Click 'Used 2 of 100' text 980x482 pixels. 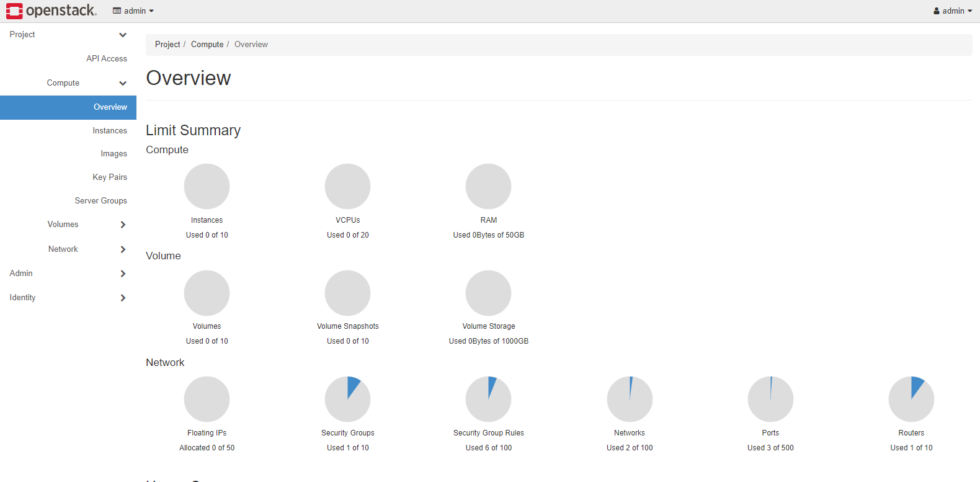pyautogui.click(x=630, y=448)
